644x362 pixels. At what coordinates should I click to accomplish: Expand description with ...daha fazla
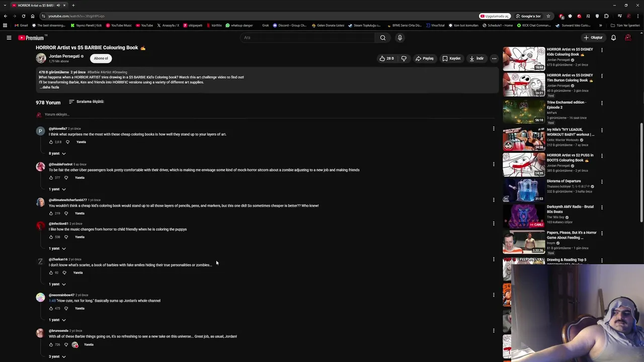click(x=49, y=87)
